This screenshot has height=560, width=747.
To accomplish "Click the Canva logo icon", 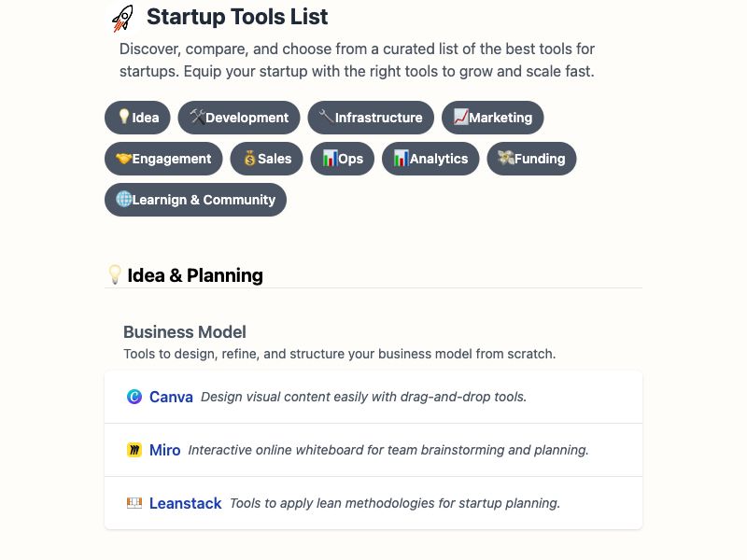I will coord(134,397).
